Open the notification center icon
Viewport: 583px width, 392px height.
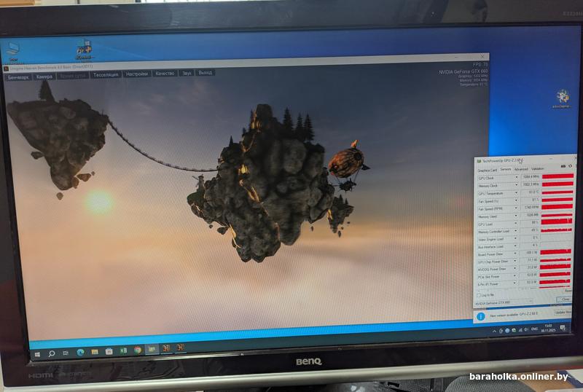coord(563,328)
